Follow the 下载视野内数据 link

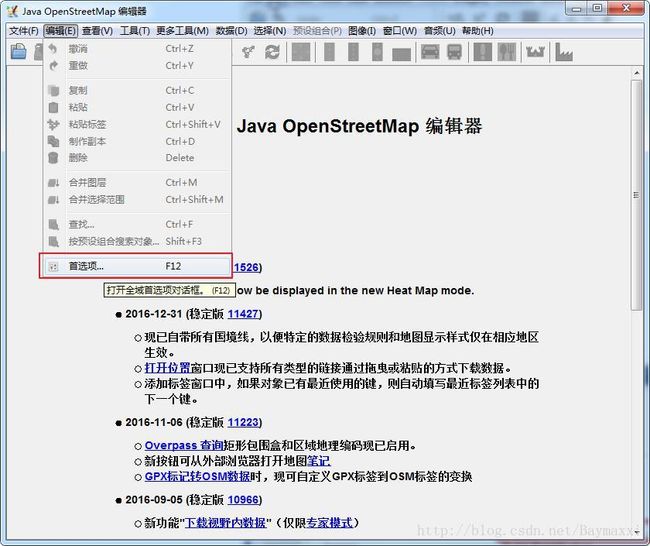click(226, 523)
